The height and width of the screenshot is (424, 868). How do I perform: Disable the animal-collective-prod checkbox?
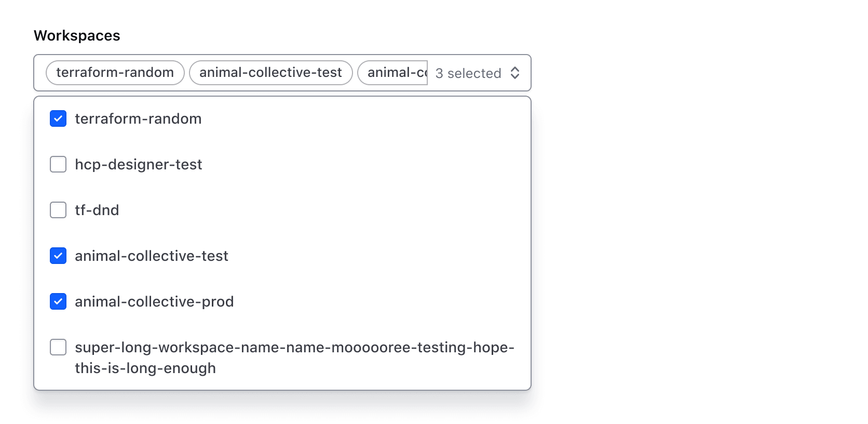[58, 301]
